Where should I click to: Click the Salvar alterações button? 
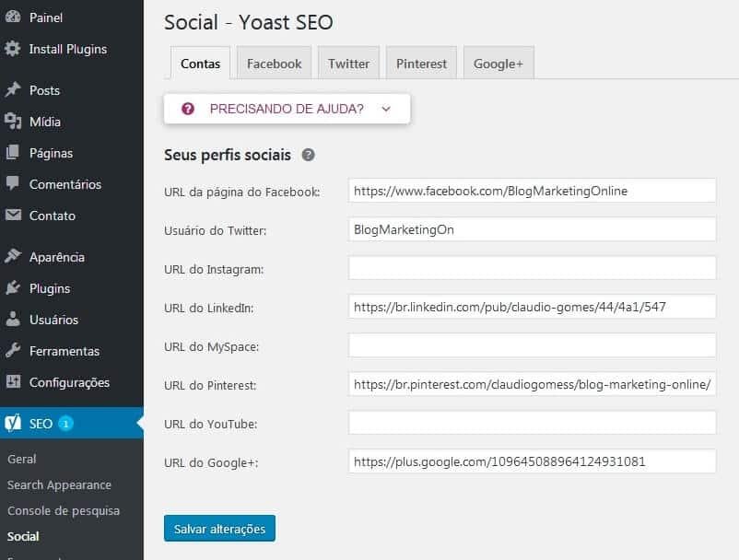point(219,529)
